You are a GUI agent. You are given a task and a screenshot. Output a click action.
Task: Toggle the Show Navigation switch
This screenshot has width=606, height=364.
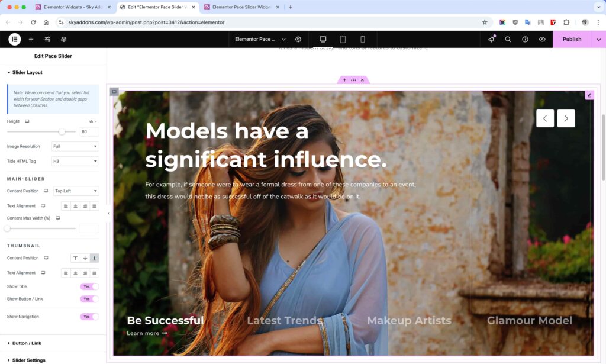click(x=90, y=317)
